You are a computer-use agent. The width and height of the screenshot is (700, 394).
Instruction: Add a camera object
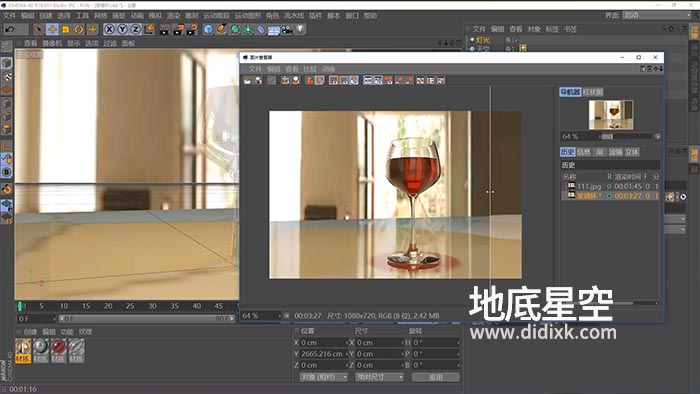[x=287, y=29]
